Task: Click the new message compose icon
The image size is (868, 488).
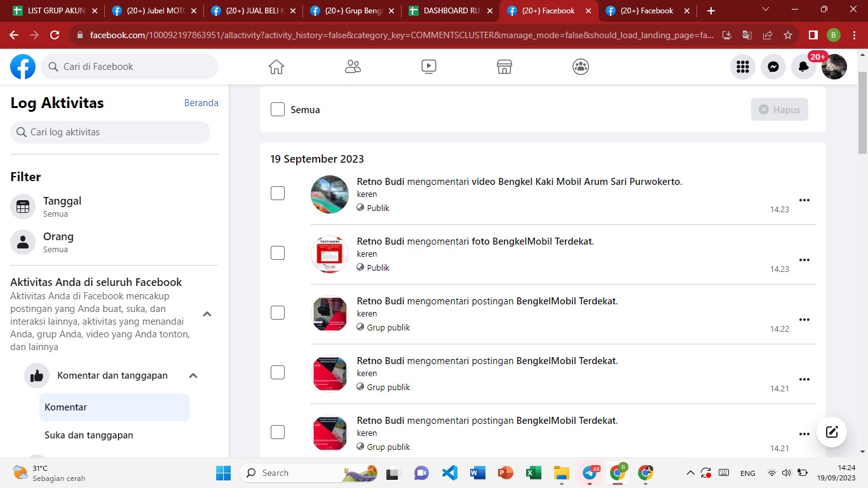Action: tap(832, 433)
